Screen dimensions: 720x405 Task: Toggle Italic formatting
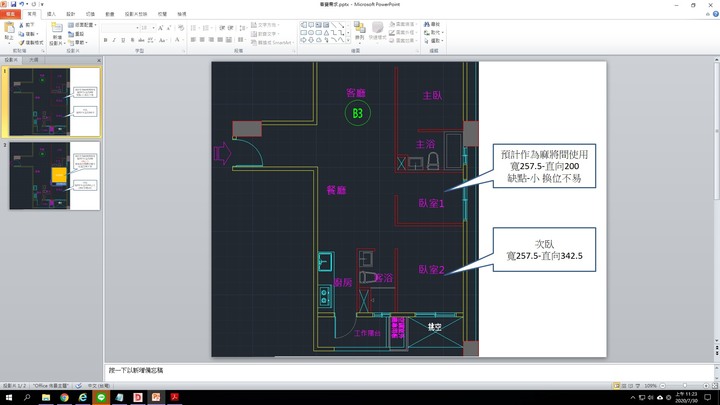(114, 40)
